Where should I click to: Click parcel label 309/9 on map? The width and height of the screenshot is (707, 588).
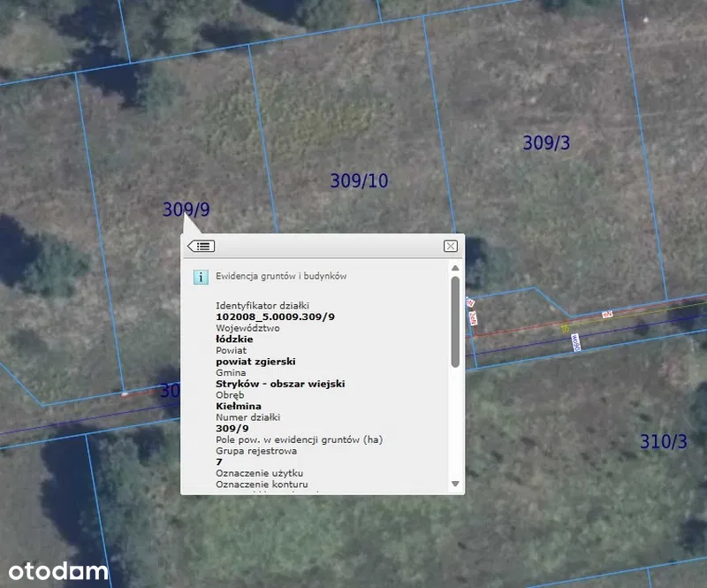pyautogui.click(x=186, y=210)
